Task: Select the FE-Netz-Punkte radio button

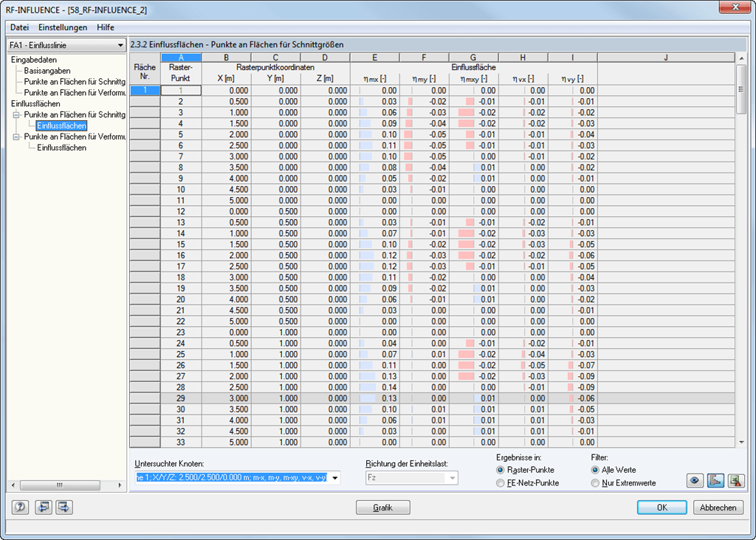Action: point(501,482)
